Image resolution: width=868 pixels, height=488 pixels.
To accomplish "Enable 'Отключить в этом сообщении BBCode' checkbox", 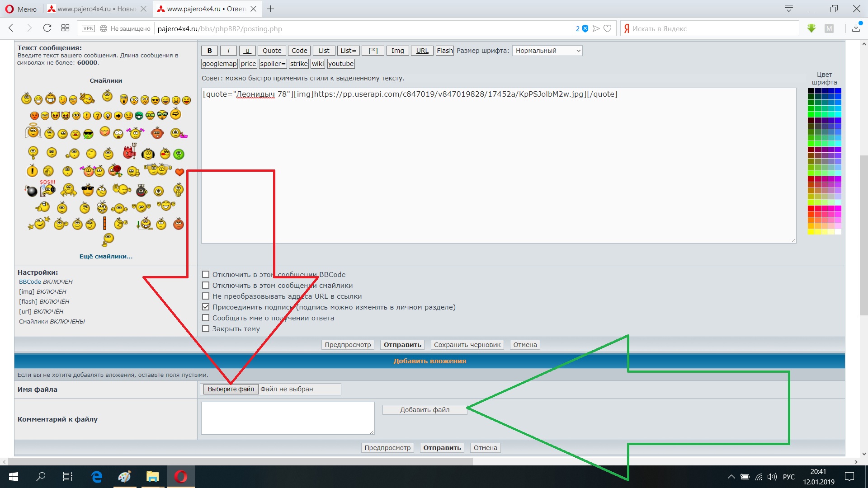I will click(206, 274).
